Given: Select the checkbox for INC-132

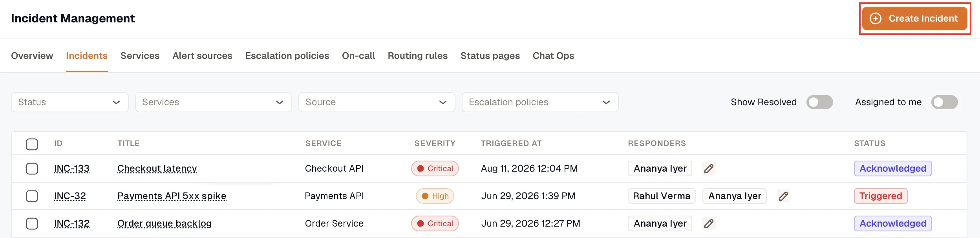Looking at the screenshot, I should click(x=32, y=223).
